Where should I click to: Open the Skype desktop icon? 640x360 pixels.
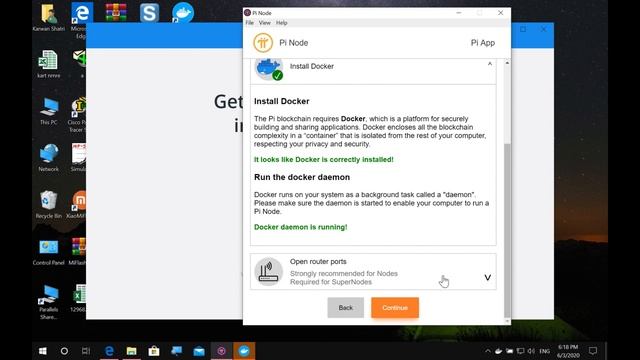[149, 12]
